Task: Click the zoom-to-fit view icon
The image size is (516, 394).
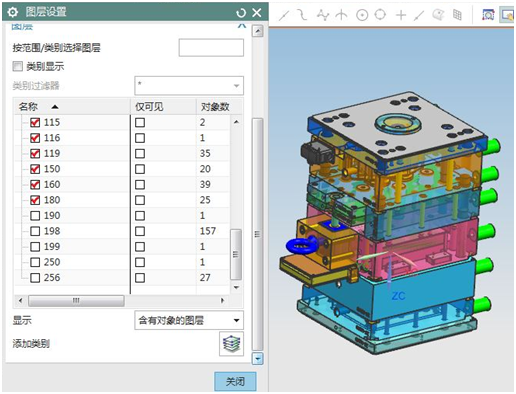Action: point(488,15)
